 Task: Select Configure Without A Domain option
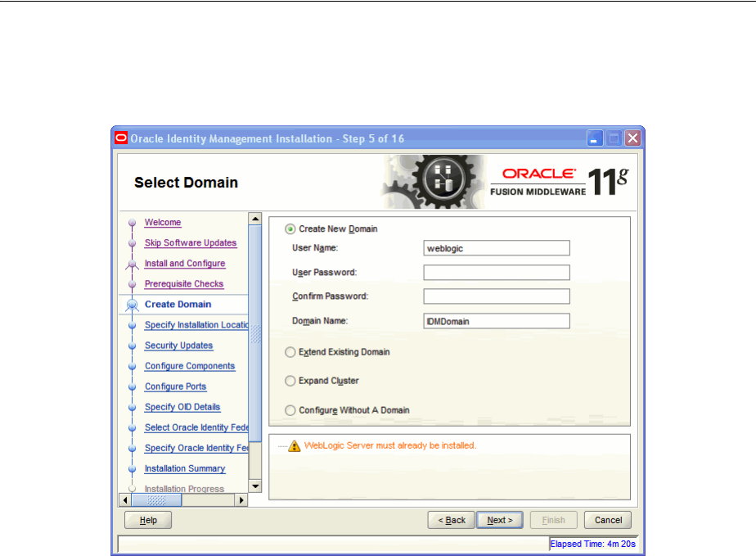coord(290,410)
